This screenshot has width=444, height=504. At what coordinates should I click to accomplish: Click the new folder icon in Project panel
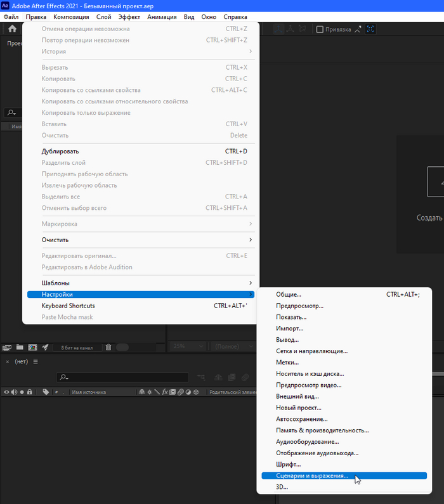pyautogui.click(x=20, y=347)
